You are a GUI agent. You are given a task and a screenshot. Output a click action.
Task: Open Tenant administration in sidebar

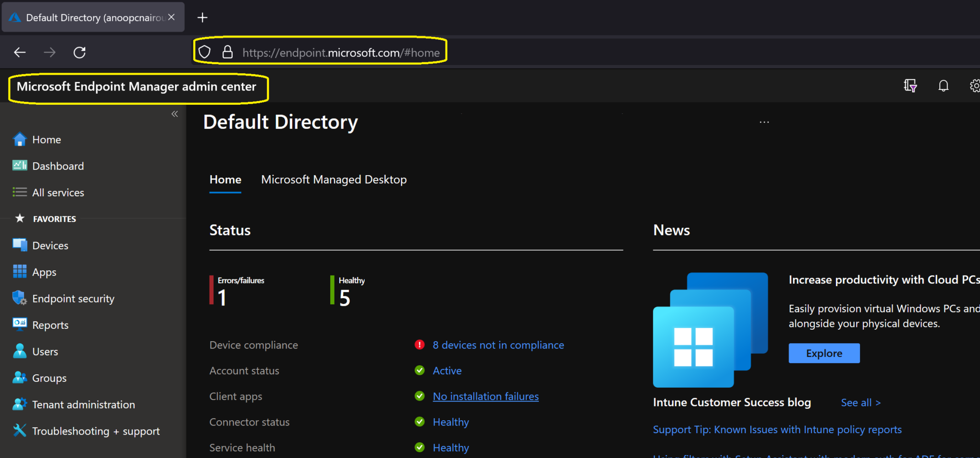83,404
